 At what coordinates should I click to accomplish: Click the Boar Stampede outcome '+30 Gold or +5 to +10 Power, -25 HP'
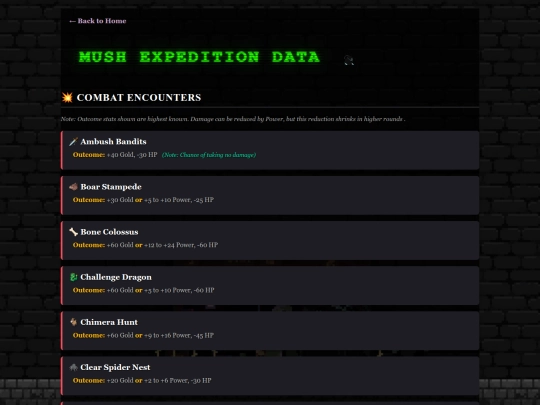(x=160, y=200)
